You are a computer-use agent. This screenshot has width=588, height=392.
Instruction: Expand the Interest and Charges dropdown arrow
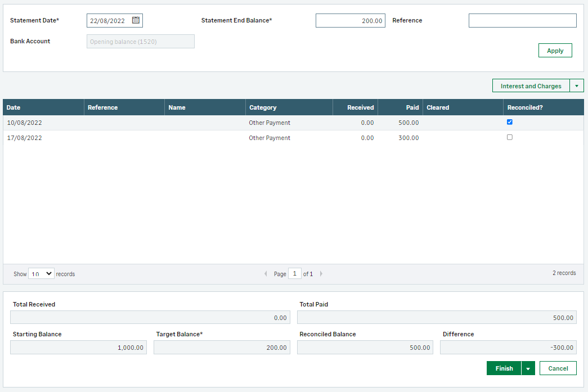tap(576, 86)
